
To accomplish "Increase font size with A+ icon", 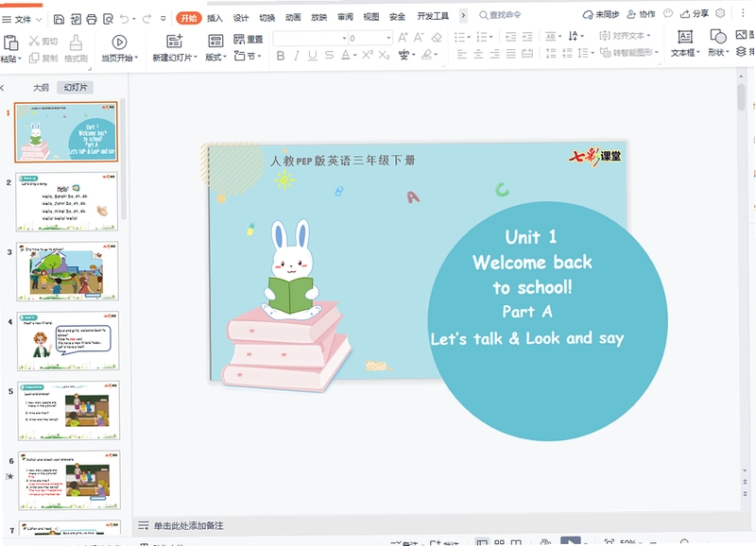I will coord(404,37).
